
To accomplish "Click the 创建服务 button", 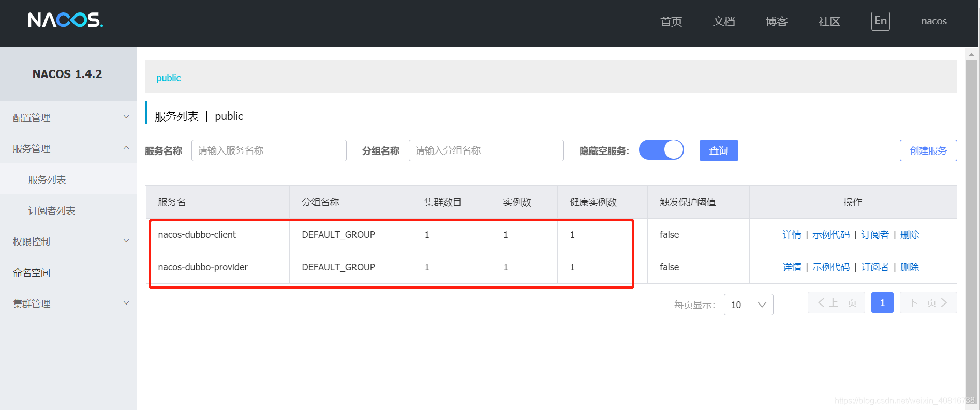I will pos(928,150).
